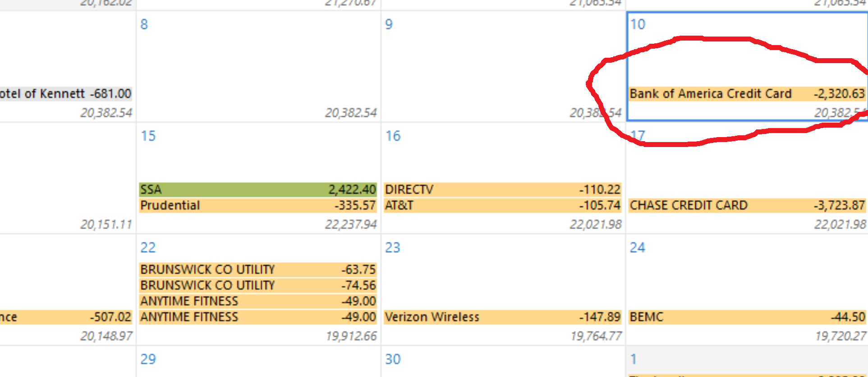868x377 pixels.
Task: Select the last ANYTIME FITNESS entry on day 22
Action: click(258, 317)
